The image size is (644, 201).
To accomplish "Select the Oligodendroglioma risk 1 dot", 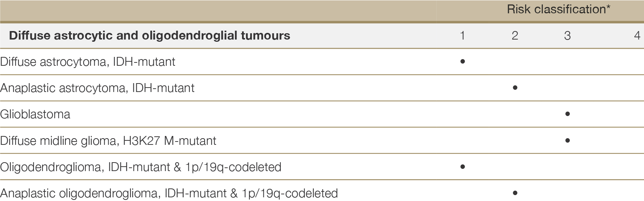I will point(463,167).
